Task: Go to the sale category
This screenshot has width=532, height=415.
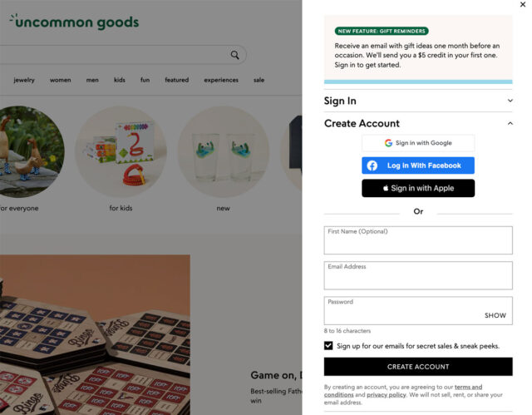Action: tap(259, 81)
